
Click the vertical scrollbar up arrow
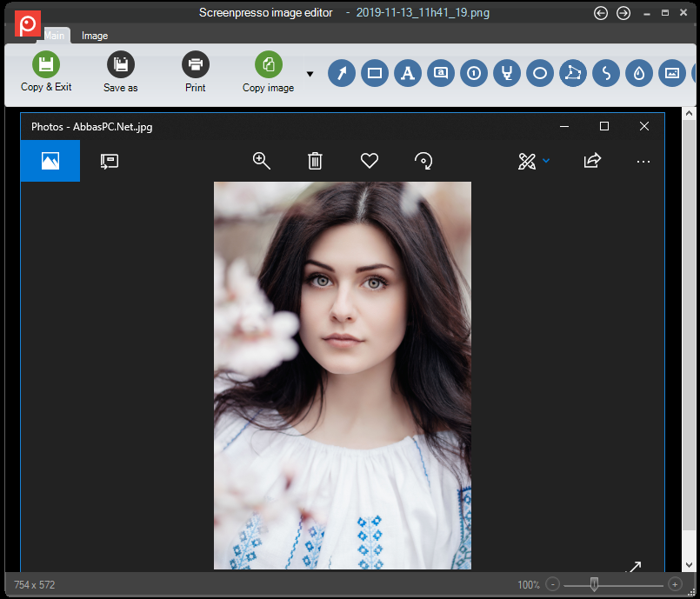click(689, 113)
